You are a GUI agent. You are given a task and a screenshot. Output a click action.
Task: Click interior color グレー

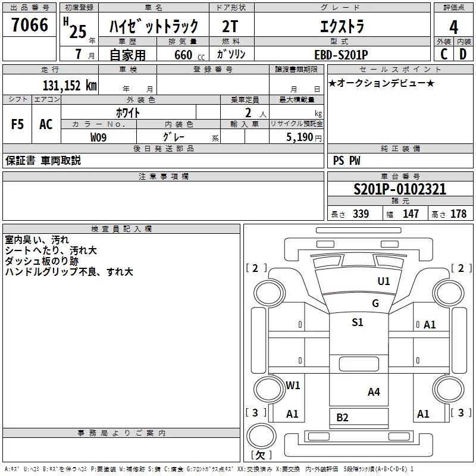[173, 137]
